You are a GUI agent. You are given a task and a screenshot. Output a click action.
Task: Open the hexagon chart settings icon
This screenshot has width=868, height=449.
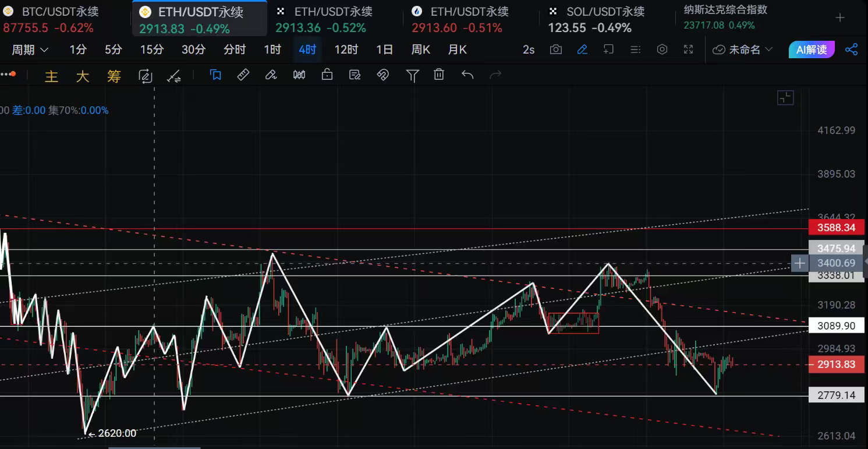pyautogui.click(x=662, y=50)
